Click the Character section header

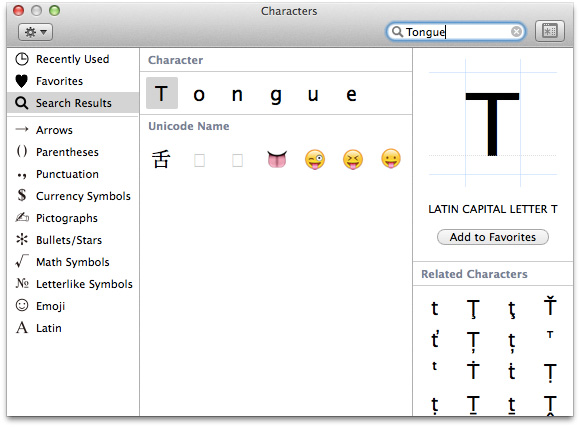175,60
